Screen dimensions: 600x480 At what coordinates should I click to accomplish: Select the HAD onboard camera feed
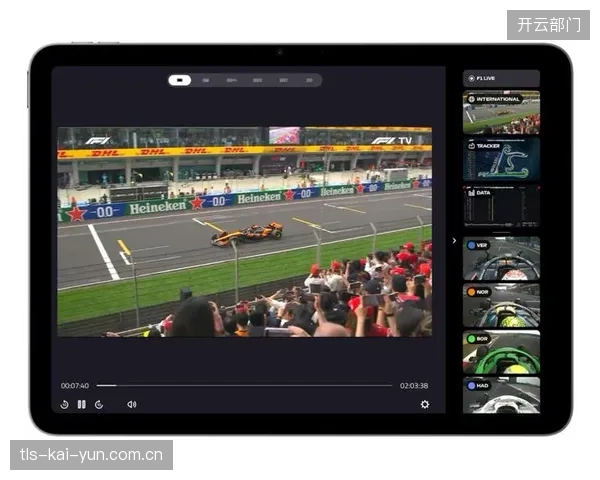point(501,395)
